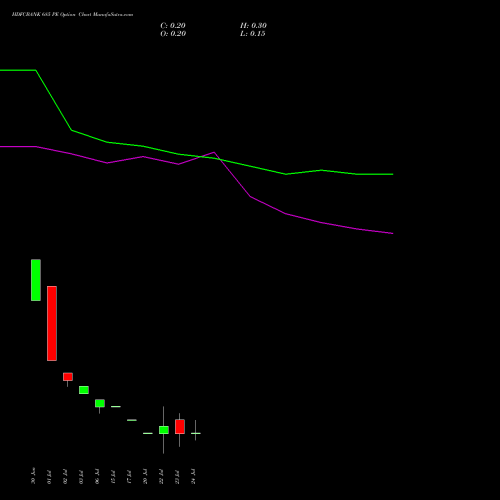
Task: Click the '22 Jul' date axis label
Action: tap(161, 477)
